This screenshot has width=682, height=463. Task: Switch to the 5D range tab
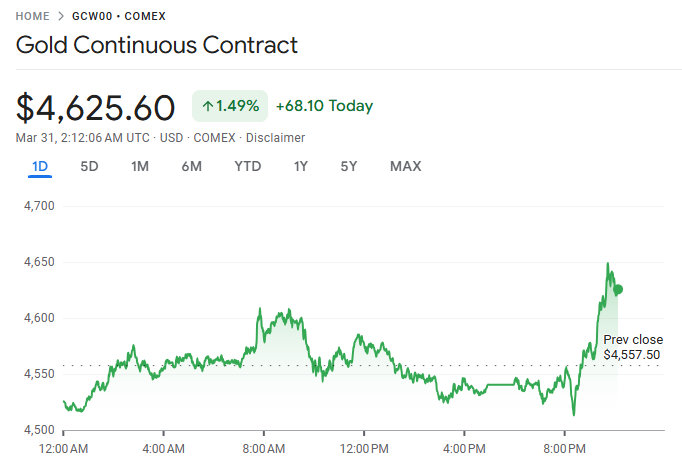89,166
